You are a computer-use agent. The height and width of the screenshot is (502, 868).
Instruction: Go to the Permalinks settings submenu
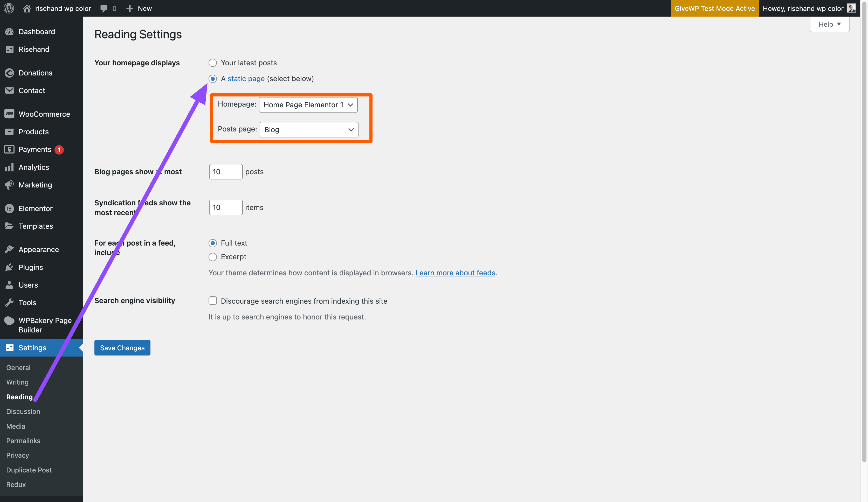[23, 441]
